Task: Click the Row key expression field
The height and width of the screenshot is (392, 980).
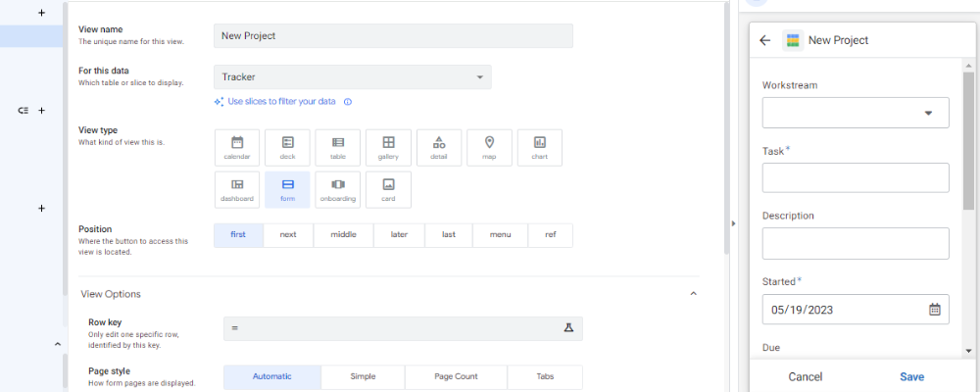Action: click(403, 328)
